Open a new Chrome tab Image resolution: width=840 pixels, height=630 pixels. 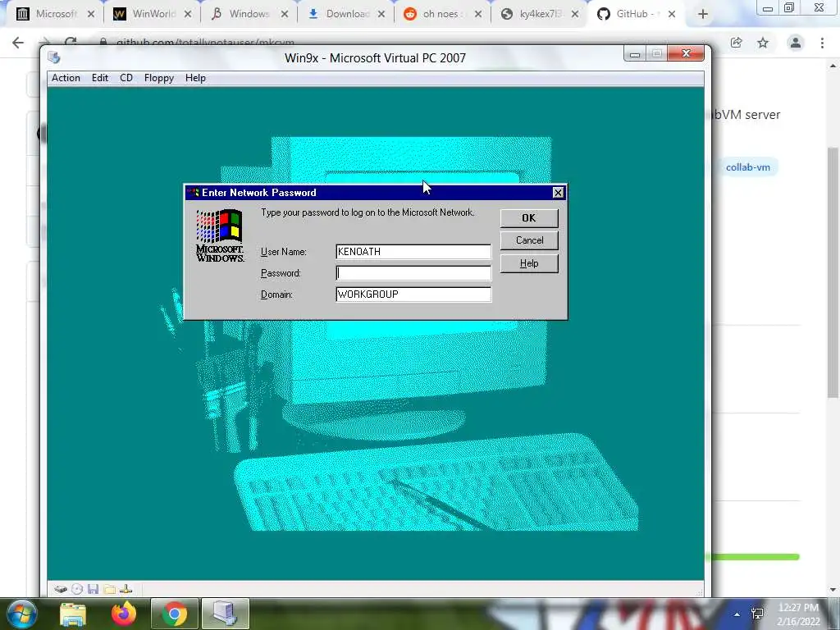click(x=703, y=15)
